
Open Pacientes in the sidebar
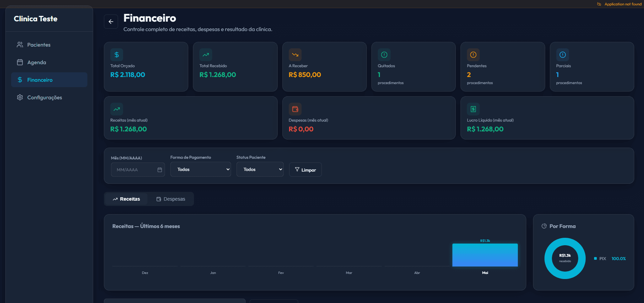(x=49, y=45)
